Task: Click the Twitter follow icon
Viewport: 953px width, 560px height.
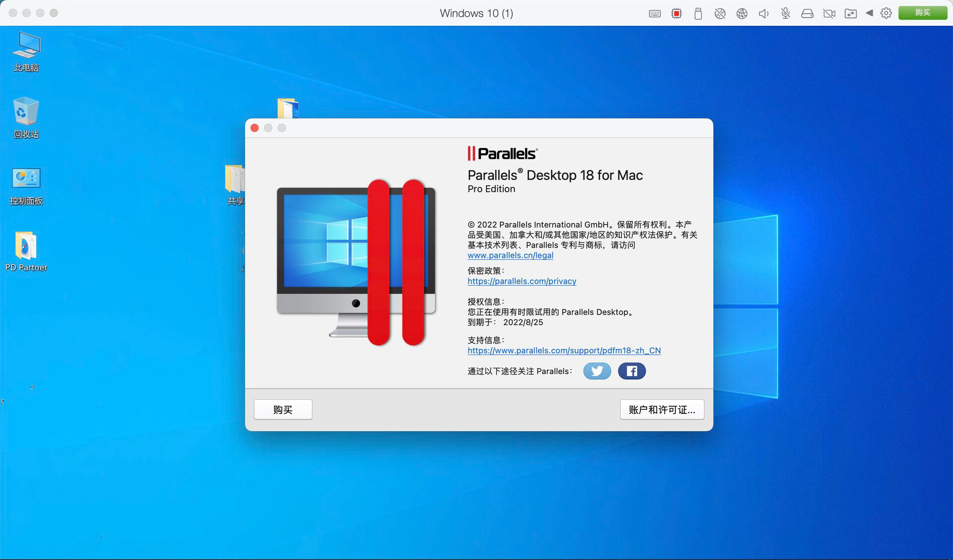Action: [597, 371]
